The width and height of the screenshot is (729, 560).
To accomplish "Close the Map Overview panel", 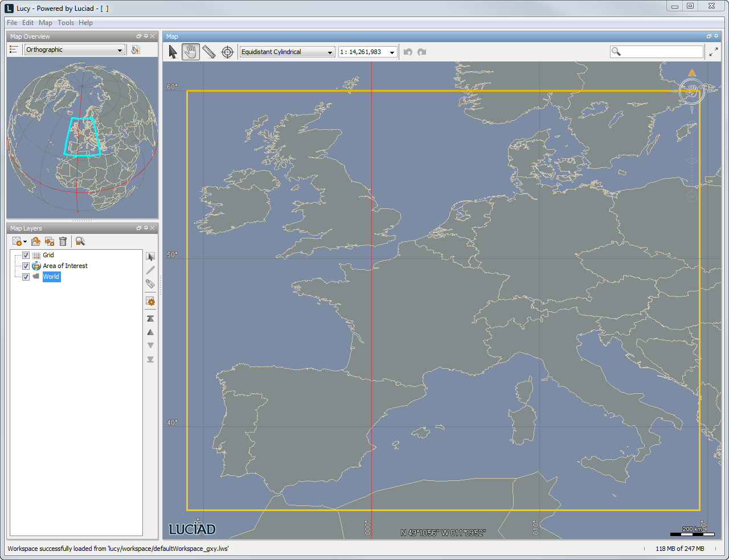I will pyautogui.click(x=153, y=36).
